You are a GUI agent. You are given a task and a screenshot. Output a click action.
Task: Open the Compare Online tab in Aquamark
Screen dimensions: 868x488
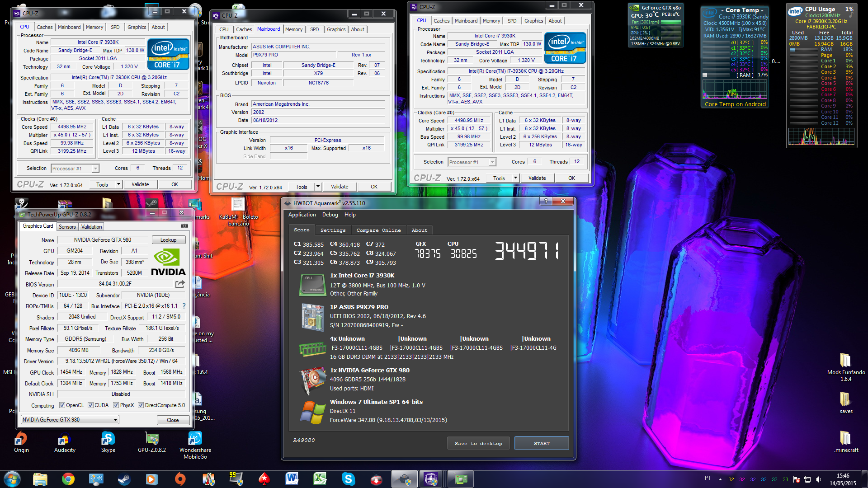(x=378, y=230)
